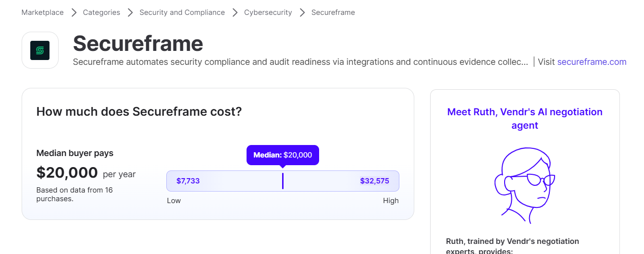Click the $7,733 low price value
This screenshot has width=644, height=254.
pos(188,181)
